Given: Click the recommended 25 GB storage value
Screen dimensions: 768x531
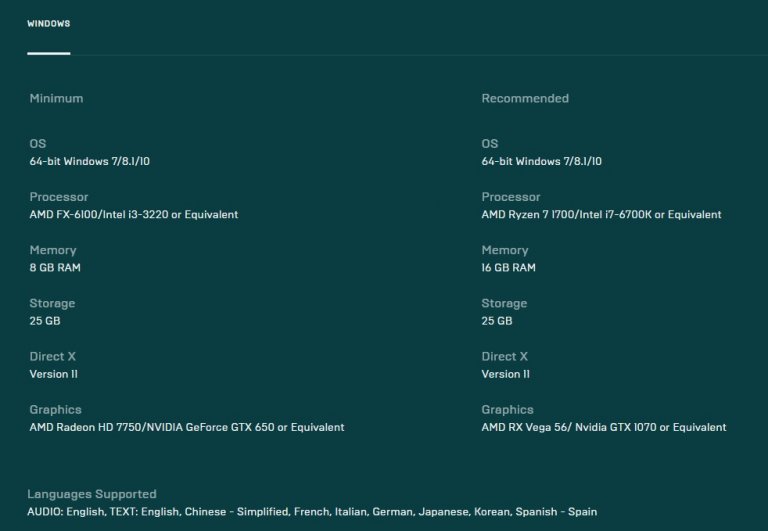Looking at the screenshot, I should tap(497, 321).
